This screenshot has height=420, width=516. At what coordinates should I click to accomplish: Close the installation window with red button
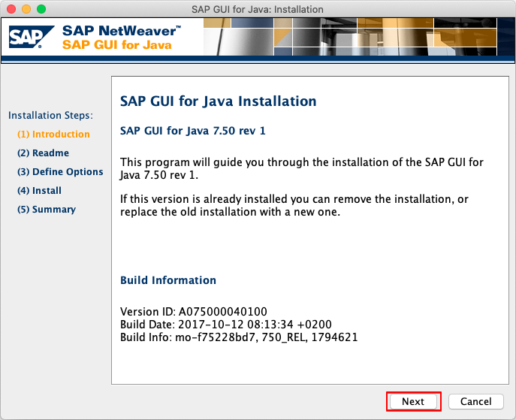[11, 9]
